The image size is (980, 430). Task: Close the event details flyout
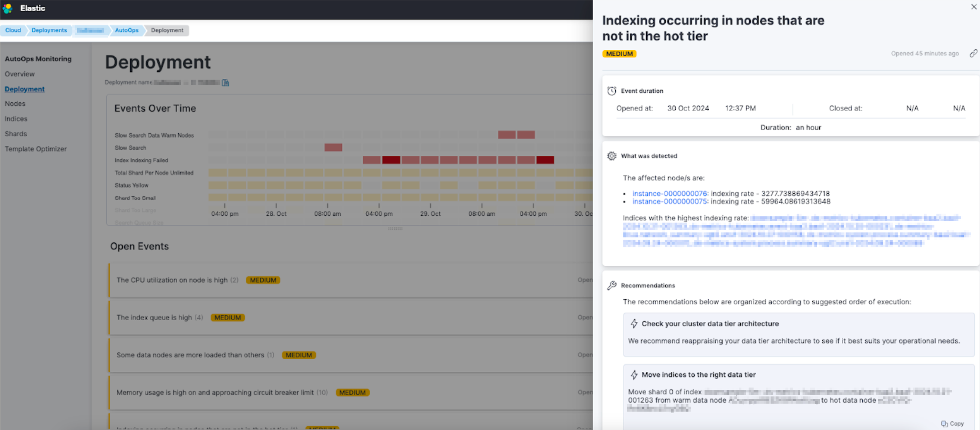(x=973, y=7)
